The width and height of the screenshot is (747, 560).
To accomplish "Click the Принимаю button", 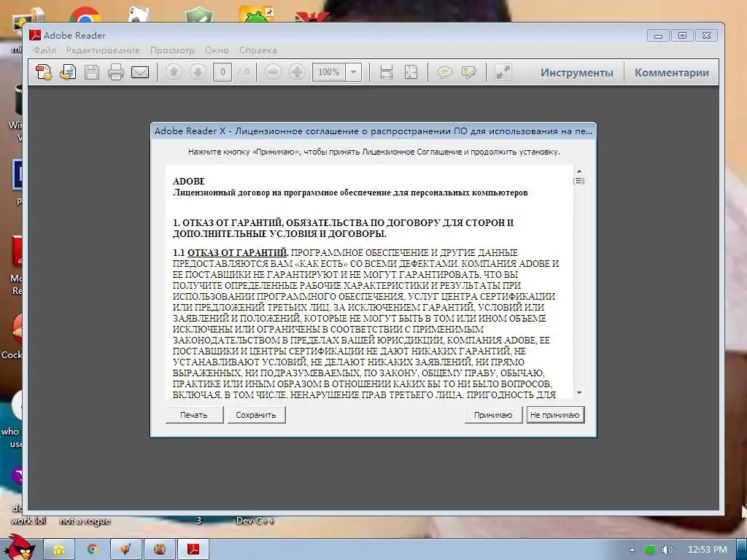I will tap(494, 415).
